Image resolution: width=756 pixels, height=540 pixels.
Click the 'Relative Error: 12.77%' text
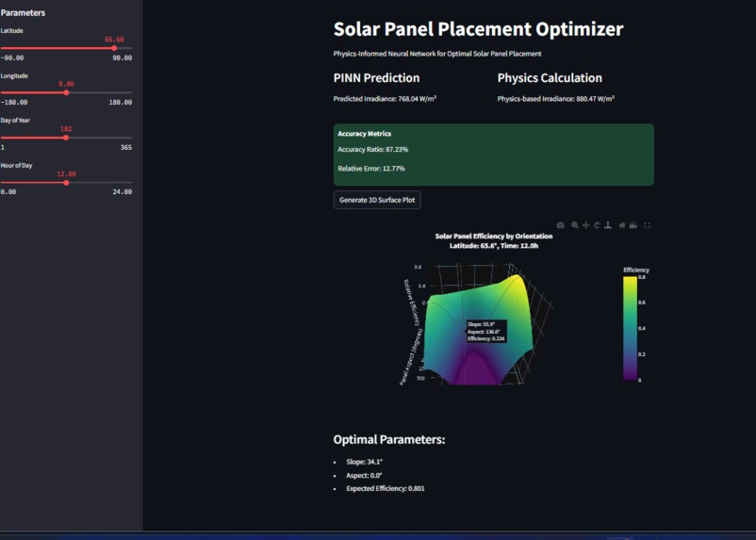click(x=371, y=169)
